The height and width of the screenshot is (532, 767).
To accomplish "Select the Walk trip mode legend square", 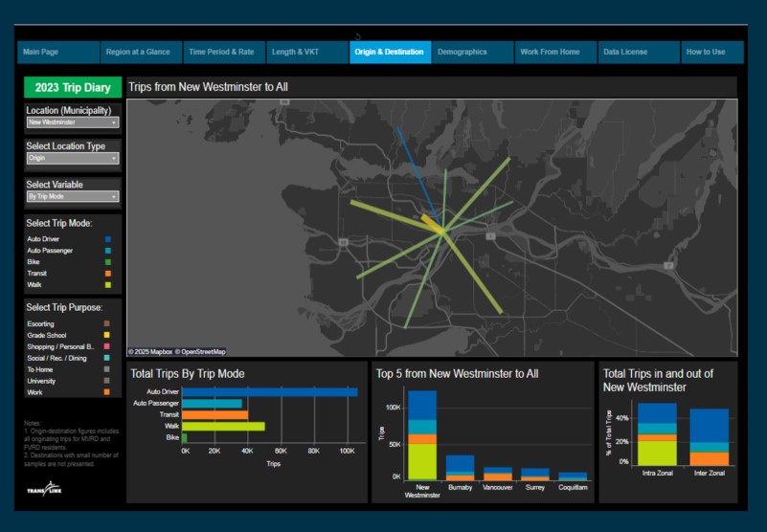I will tap(107, 285).
